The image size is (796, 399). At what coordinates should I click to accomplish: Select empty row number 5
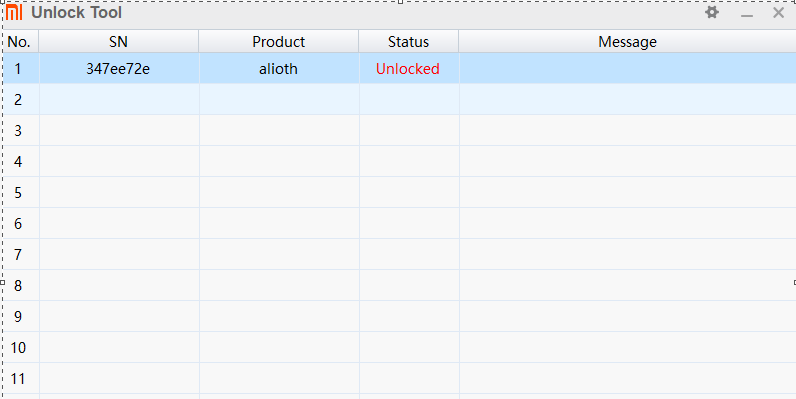[400, 192]
